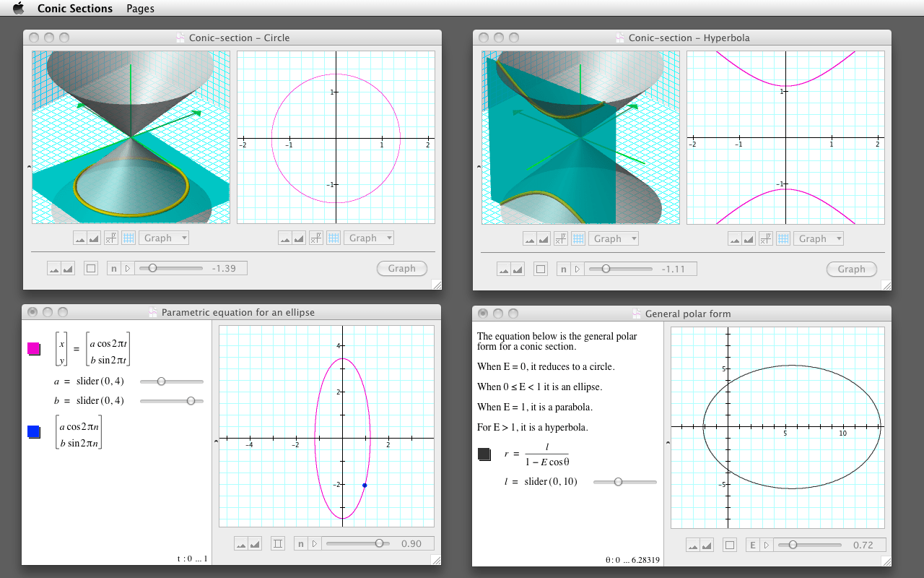Click the slider for parameter b
Viewport: 924px width, 578px height.
point(172,400)
